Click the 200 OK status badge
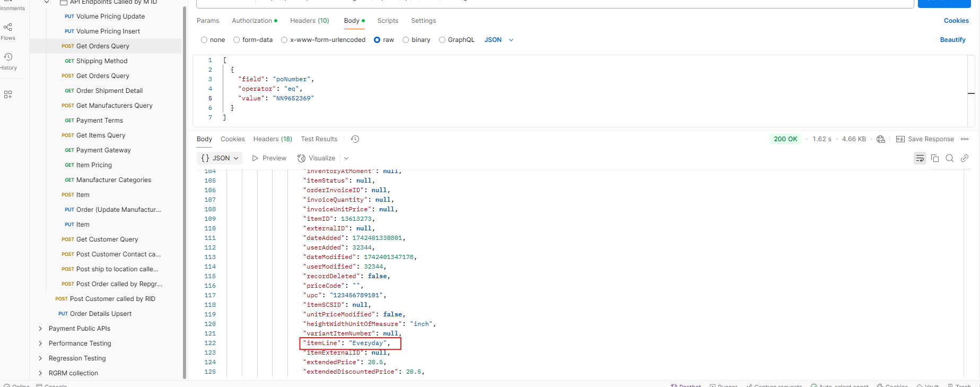This screenshot has height=387, width=980. pyautogui.click(x=785, y=139)
